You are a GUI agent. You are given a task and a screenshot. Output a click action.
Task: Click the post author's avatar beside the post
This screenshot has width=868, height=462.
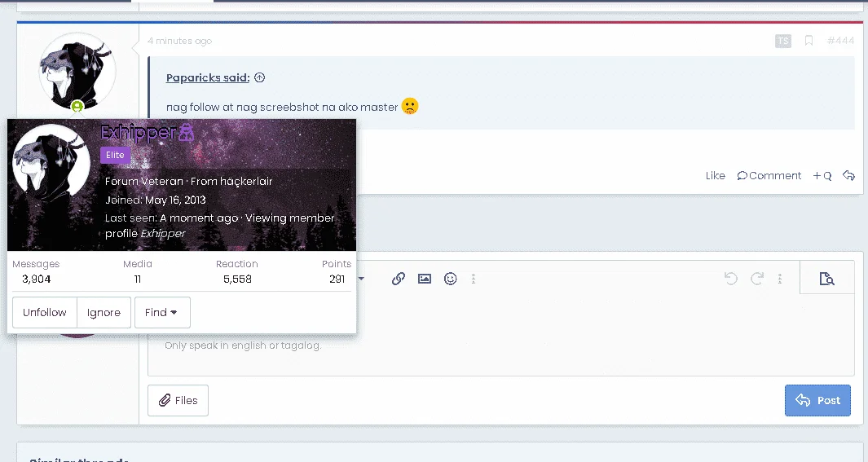(77, 71)
